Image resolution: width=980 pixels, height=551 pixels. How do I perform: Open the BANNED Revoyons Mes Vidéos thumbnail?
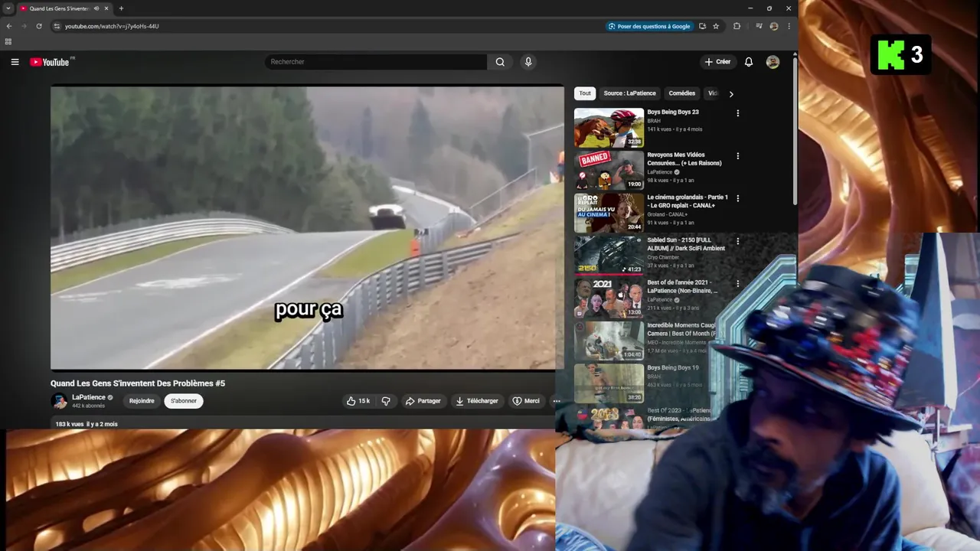tap(609, 170)
